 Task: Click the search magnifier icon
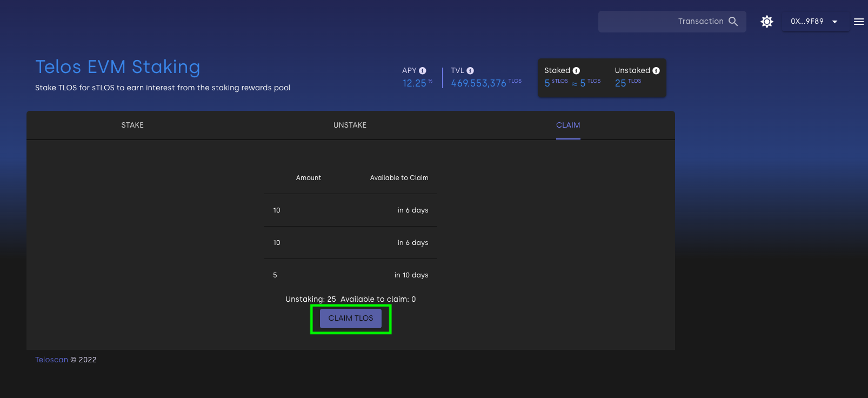[733, 22]
